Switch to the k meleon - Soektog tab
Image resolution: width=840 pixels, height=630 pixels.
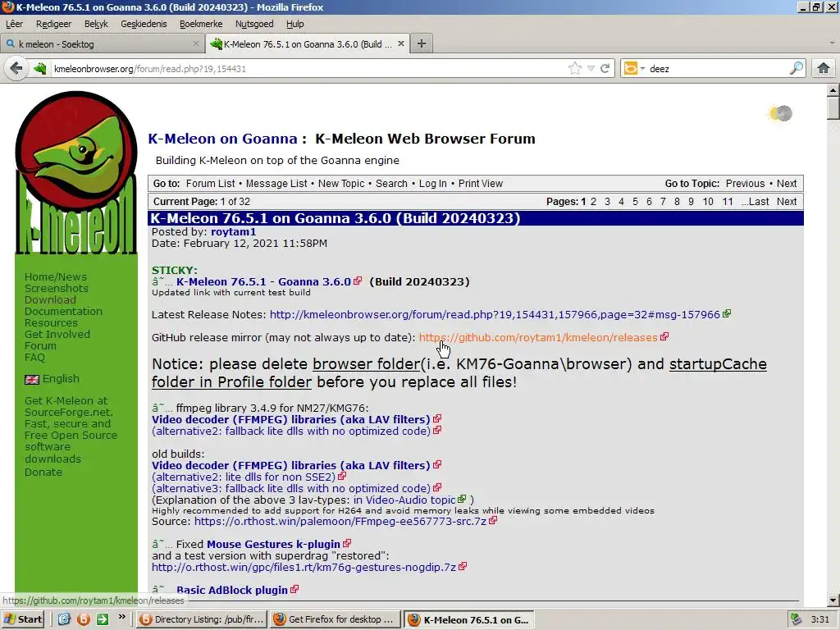[102, 44]
